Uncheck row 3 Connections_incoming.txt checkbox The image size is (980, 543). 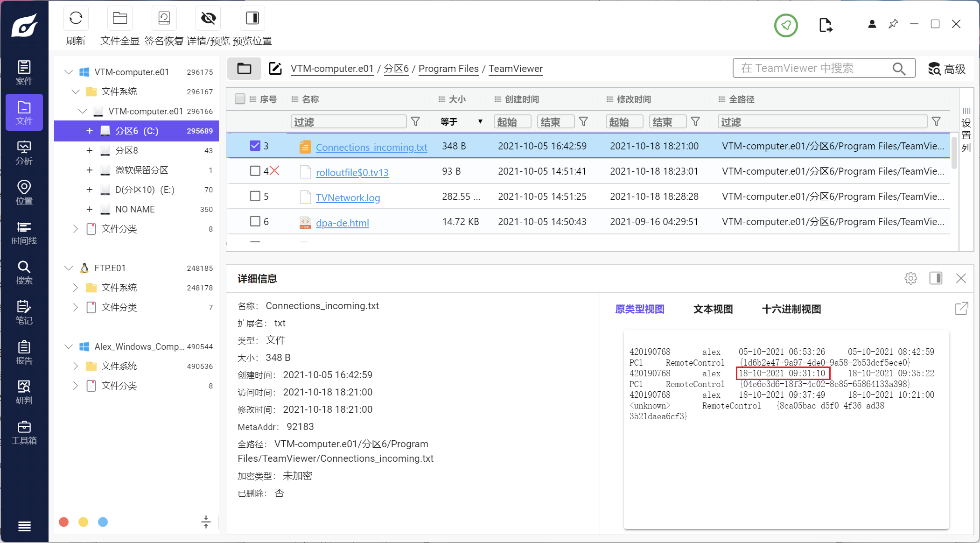click(x=255, y=146)
